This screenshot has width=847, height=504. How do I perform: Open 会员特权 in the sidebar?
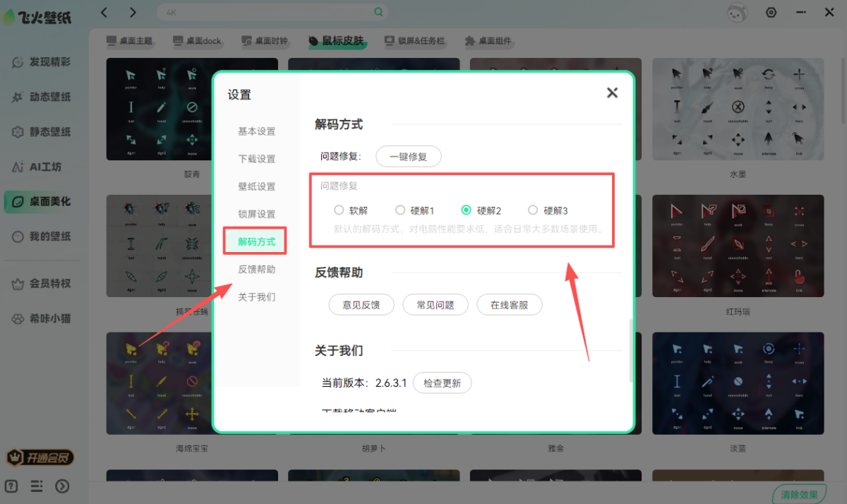(42, 284)
